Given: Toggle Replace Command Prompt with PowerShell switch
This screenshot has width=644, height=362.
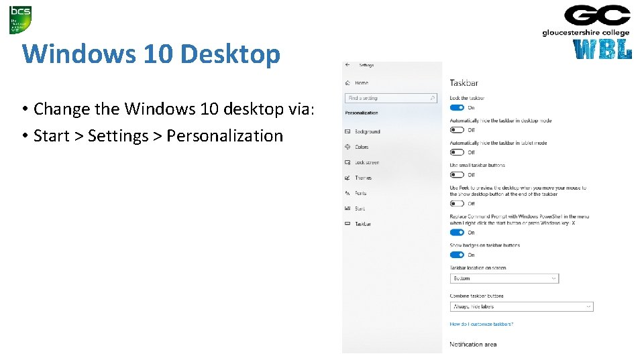Looking at the screenshot, I should pos(457,233).
